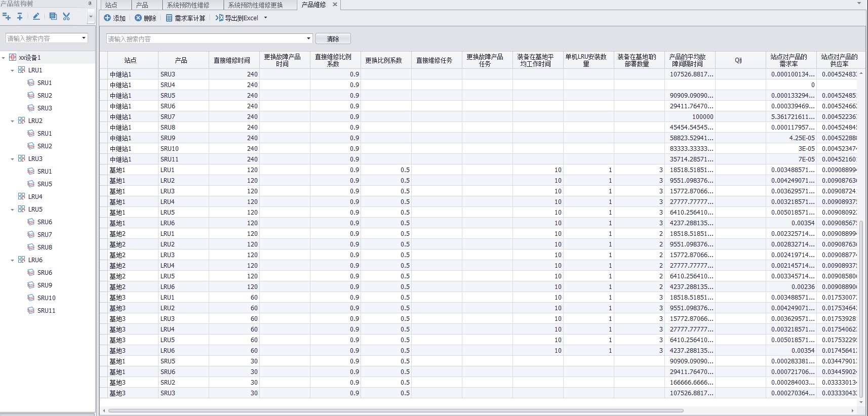
Task: Export table via 导出到Excel
Action: (237, 18)
